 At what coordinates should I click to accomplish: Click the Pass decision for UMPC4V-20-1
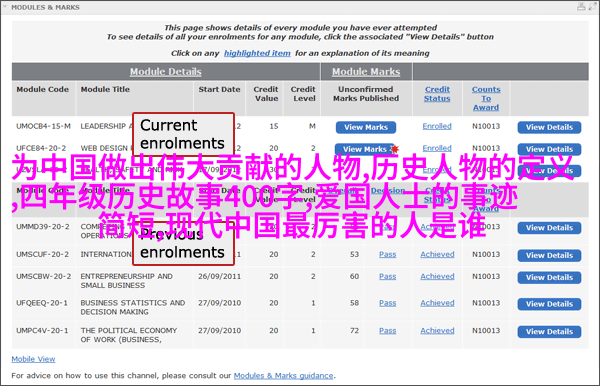[x=388, y=331]
